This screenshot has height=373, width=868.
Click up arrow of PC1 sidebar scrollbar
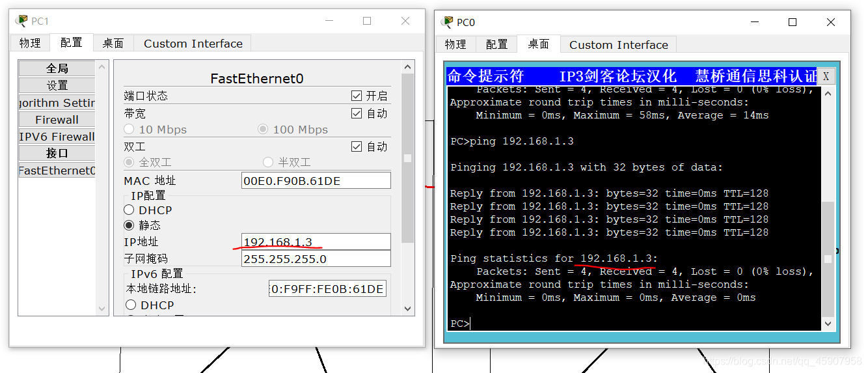point(102,66)
